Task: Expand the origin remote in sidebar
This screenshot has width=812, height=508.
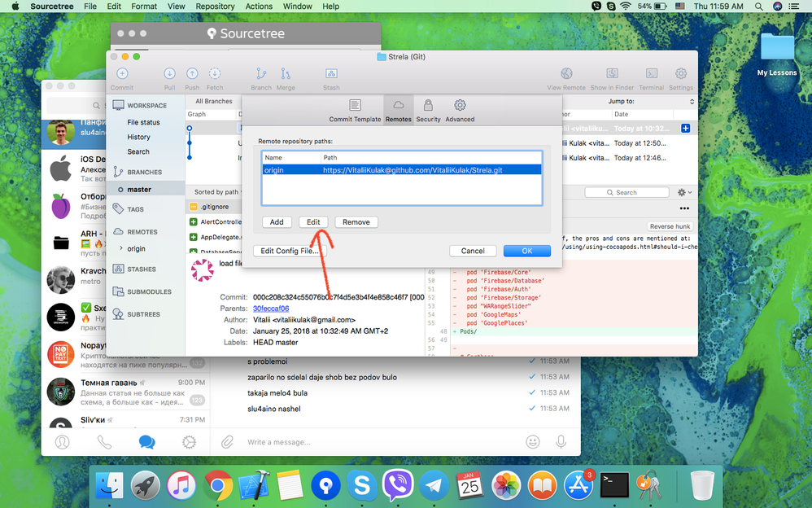Action: 121,248
